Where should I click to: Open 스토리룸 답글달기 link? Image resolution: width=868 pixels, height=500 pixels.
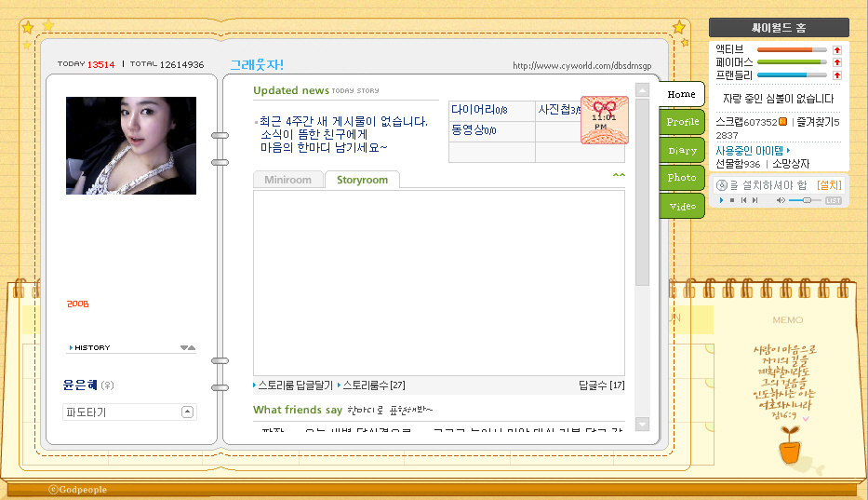coord(295,385)
